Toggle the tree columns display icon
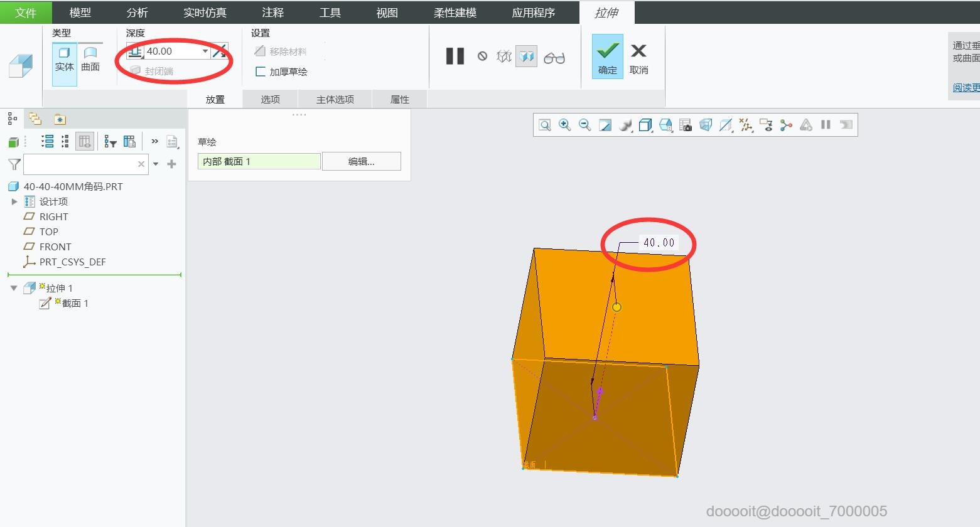The height and width of the screenshot is (527, 980). 85,141
